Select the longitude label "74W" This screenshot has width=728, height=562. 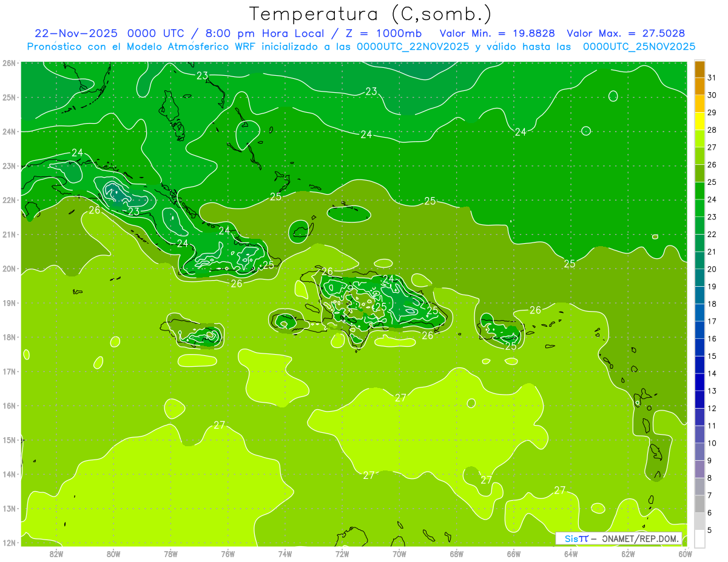click(285, 553)
